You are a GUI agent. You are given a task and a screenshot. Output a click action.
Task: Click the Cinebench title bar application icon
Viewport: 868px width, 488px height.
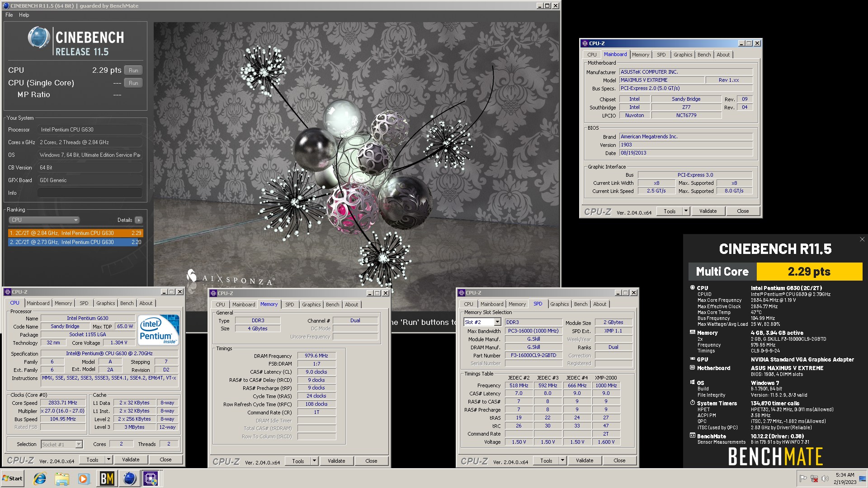click(x=6, y=6)
